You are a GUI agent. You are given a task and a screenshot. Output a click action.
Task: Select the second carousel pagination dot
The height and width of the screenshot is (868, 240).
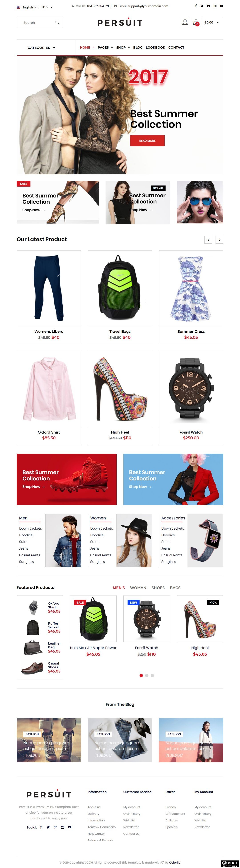coord(146,675)
